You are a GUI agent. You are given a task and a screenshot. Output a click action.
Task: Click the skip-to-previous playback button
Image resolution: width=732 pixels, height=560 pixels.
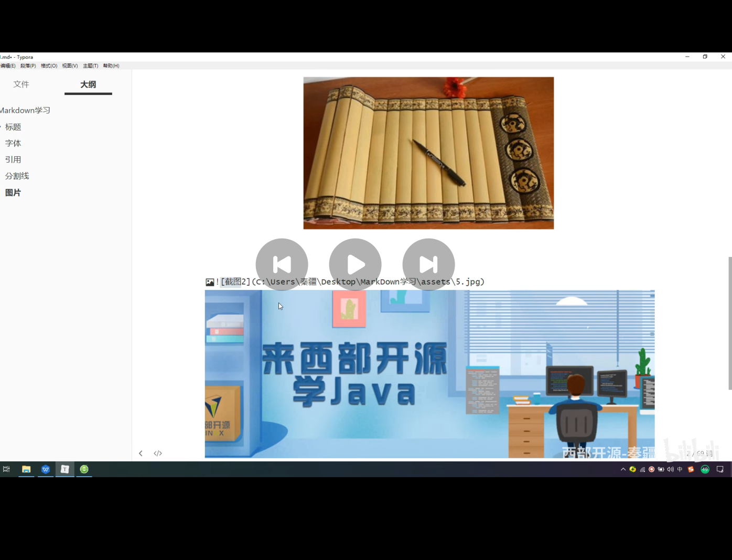pos(282,264)
